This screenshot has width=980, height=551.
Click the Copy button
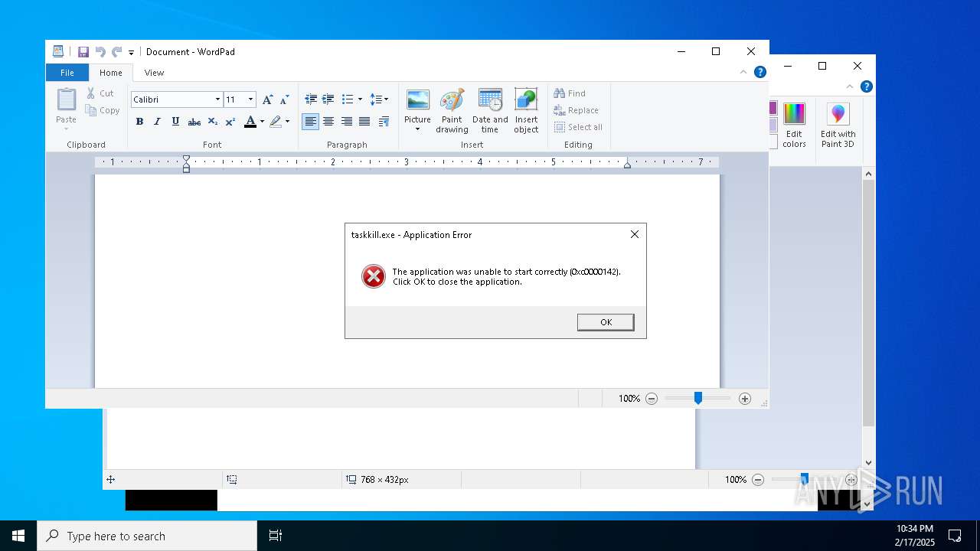click(103, 110)
